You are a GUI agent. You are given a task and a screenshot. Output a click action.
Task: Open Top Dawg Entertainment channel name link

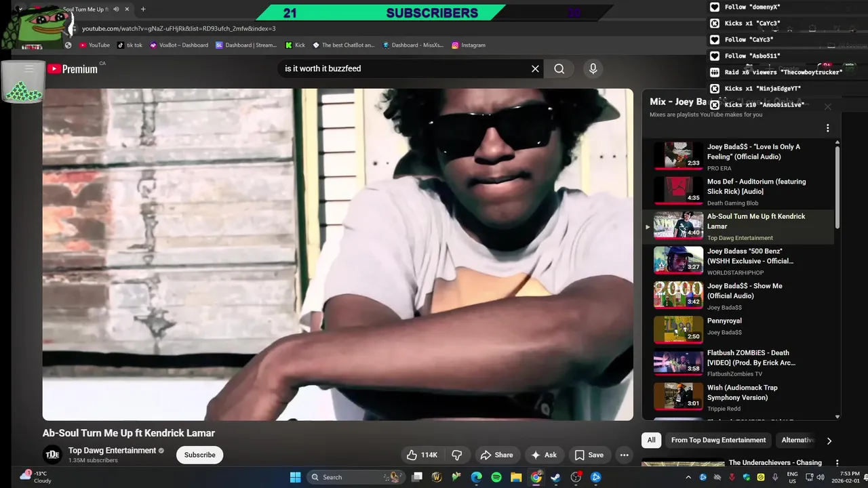click(x=112, y=450)
